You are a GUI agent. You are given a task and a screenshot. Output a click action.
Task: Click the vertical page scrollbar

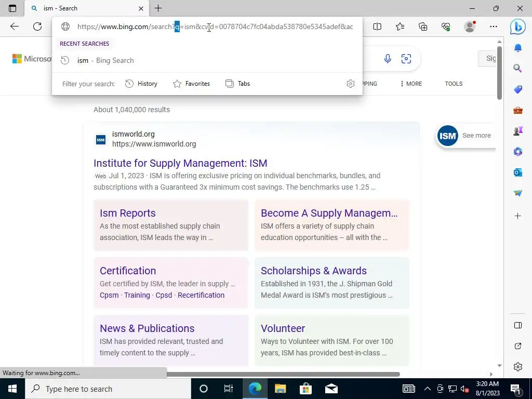point(499,73)
